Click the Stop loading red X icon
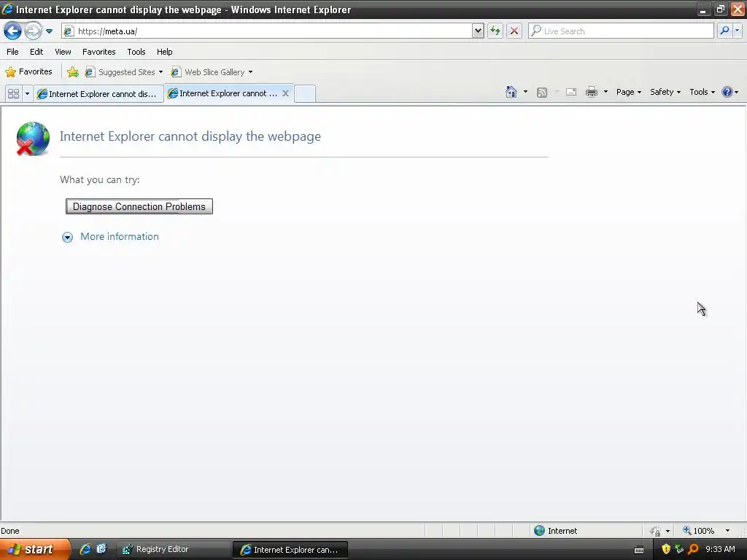This screenshot has height=560, width=747. [514, 31]
